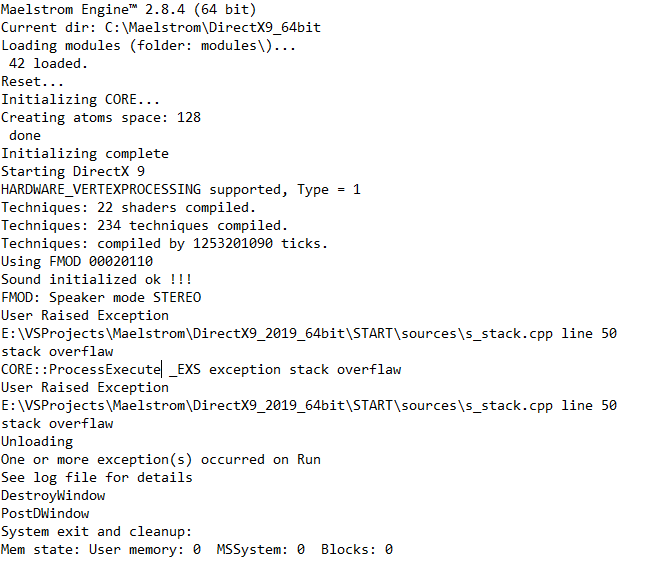Click the 234 techniques compiled line
Viewport: 648px width, 578px height.
pyautogui.click(x=144, y=226)
